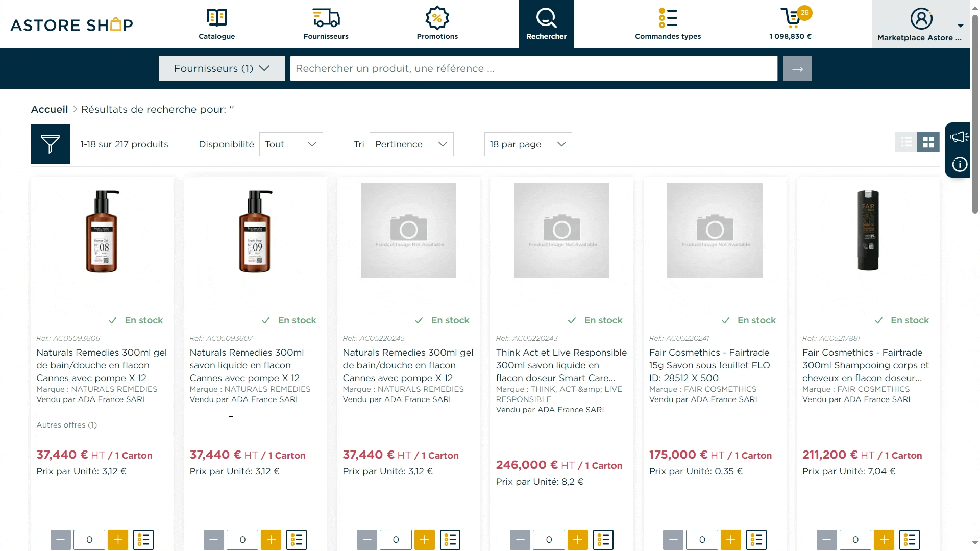Image resolution: width=980 pixels, height=551 pixels.
Task: Show Autres offres (1) for first product
Action: (66, 425)
